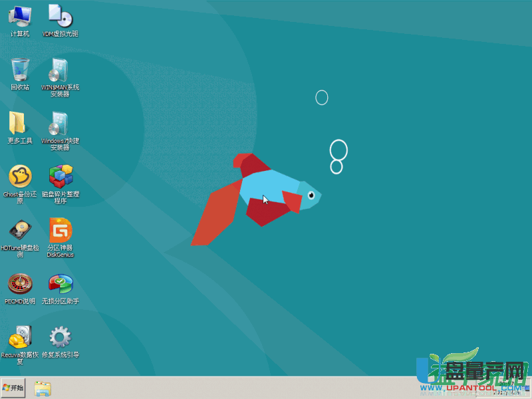
Task: Open the 开始 Start menu button
Action: pos(13,388)
